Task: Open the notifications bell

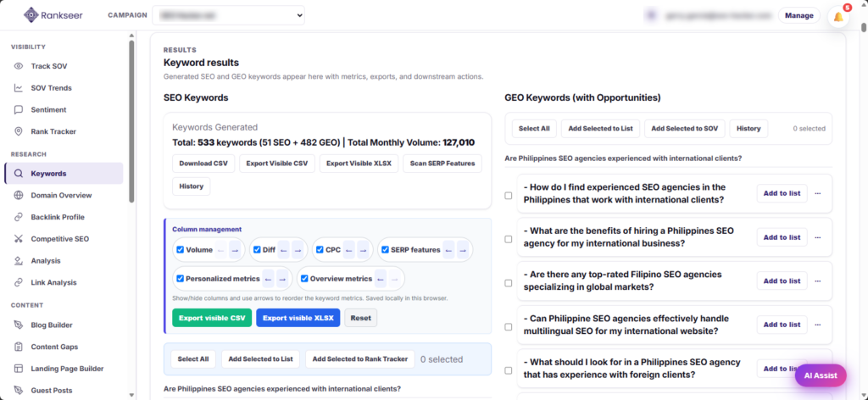Action: click(838, 17)
